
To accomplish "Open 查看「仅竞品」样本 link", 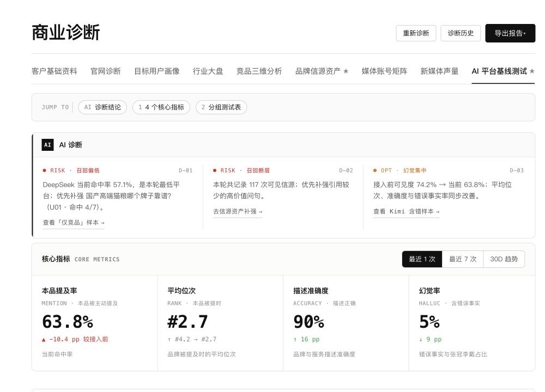I will tap(74, 223).
